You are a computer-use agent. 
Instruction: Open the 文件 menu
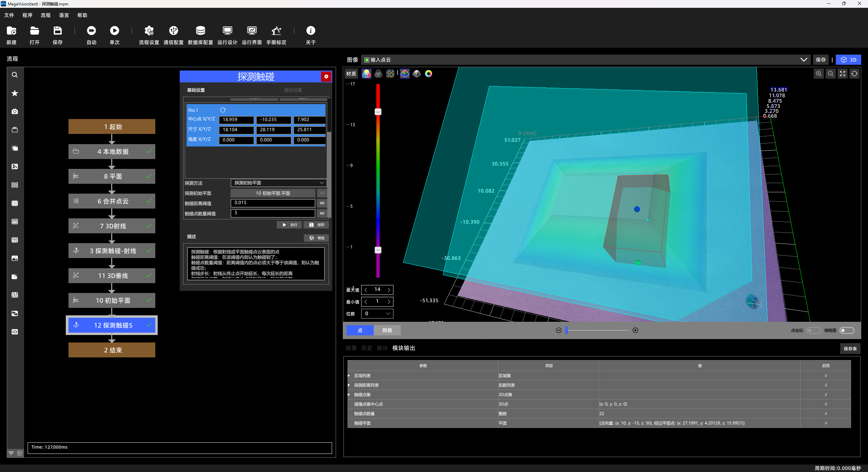[x=9, y=15]
